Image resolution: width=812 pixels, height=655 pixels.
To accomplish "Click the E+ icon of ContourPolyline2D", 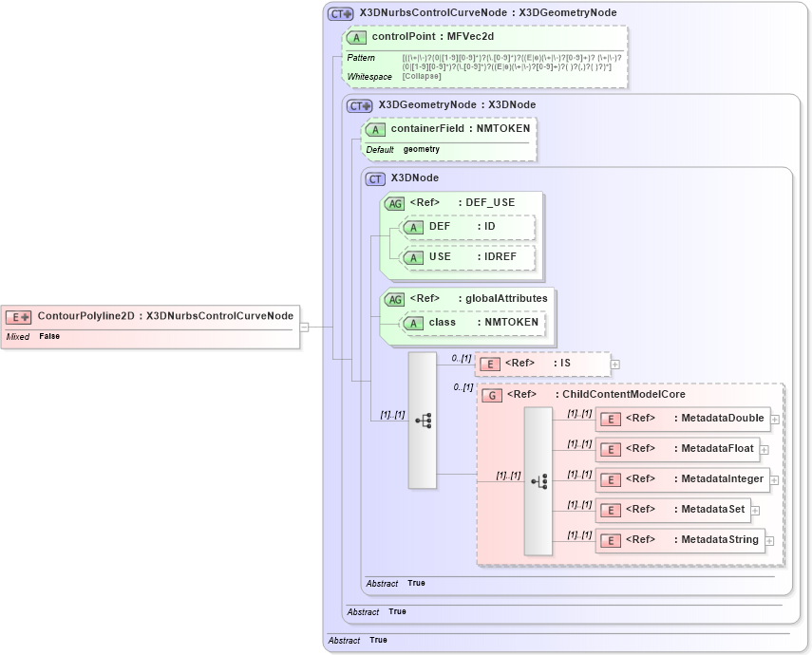I will click(x=19, y=317).
